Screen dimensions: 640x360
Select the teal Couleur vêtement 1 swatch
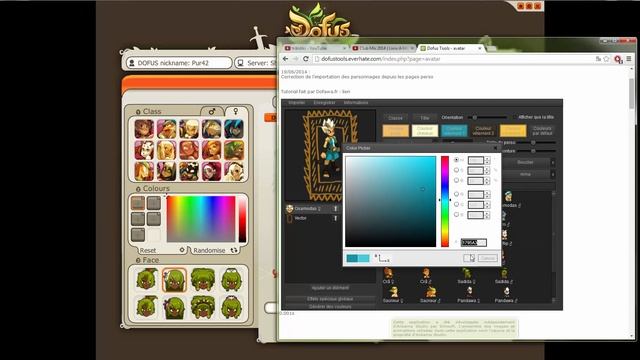[454, 131]
